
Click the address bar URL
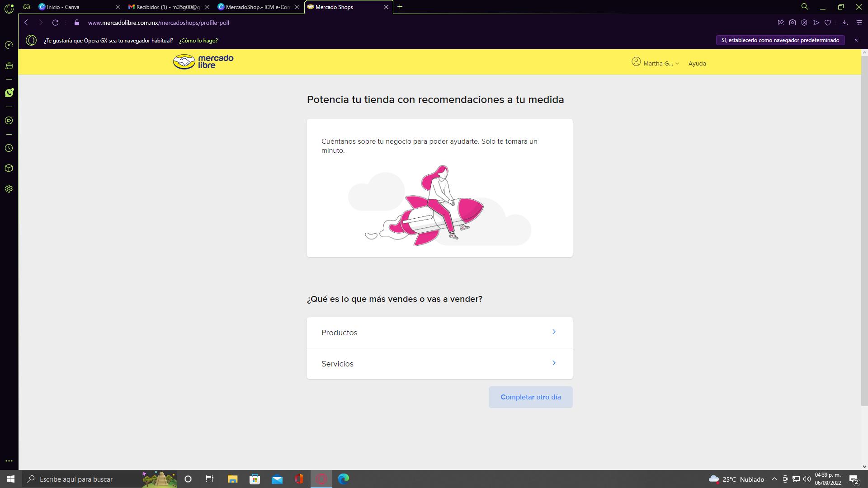tap(158, 23)
